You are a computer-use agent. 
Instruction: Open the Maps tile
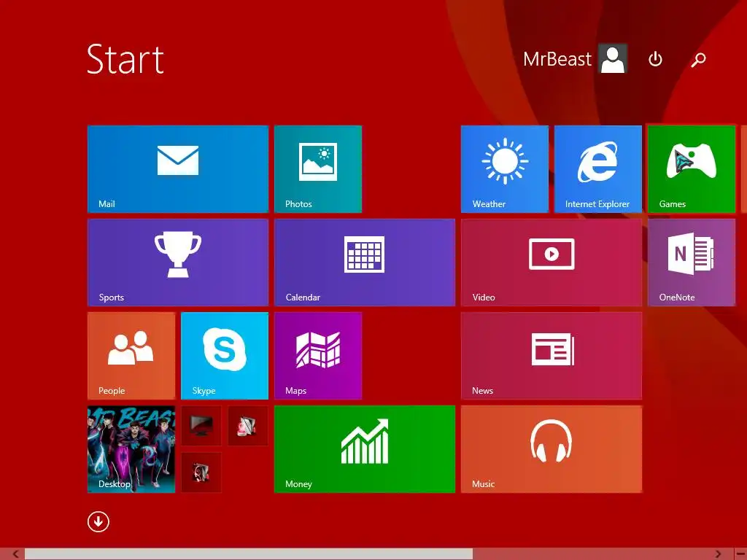click(x=318, y=356)
